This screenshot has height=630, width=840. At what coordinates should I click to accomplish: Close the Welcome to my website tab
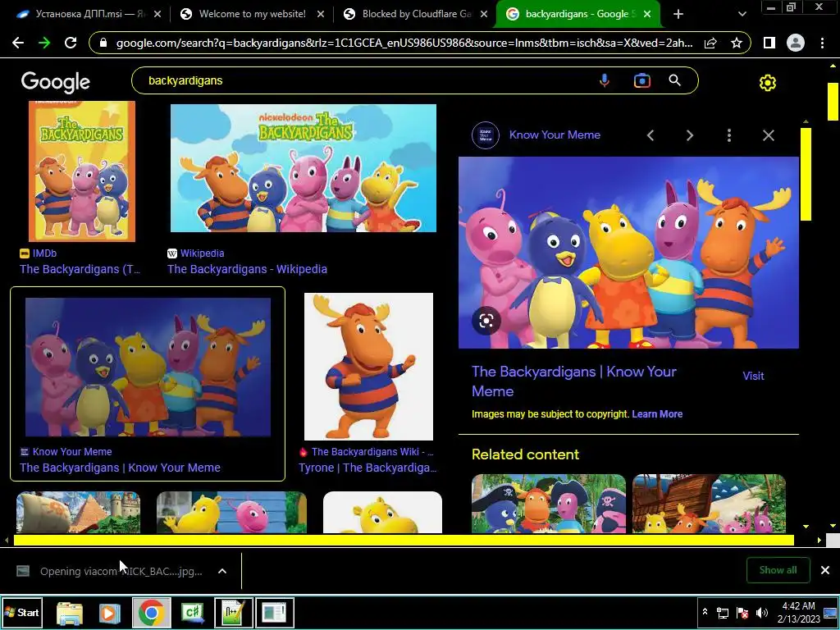point(321,14)
